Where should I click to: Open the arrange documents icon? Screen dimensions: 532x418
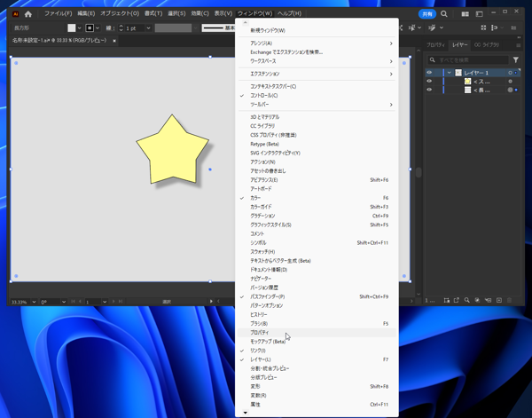coord(465,14)
